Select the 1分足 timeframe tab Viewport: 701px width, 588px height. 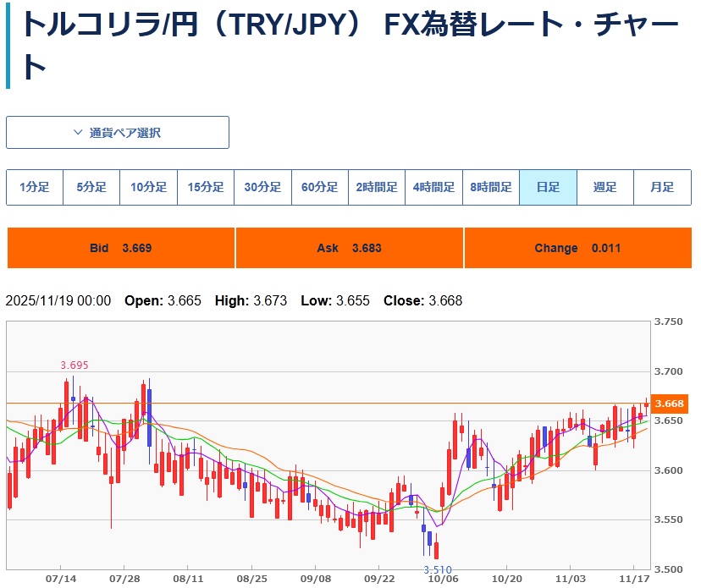pos(35,188)
